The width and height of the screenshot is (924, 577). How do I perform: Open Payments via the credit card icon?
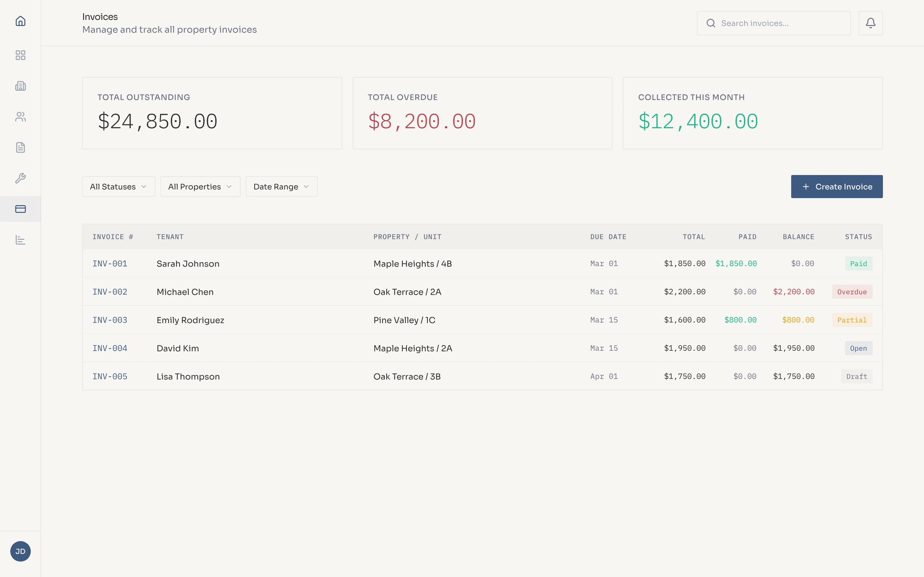coord(20,209)
